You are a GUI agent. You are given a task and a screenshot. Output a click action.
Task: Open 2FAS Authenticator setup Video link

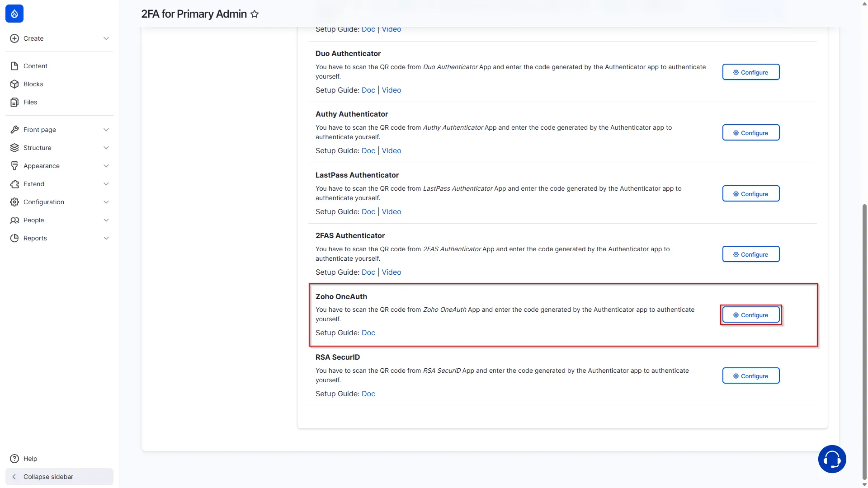point(391,272)
